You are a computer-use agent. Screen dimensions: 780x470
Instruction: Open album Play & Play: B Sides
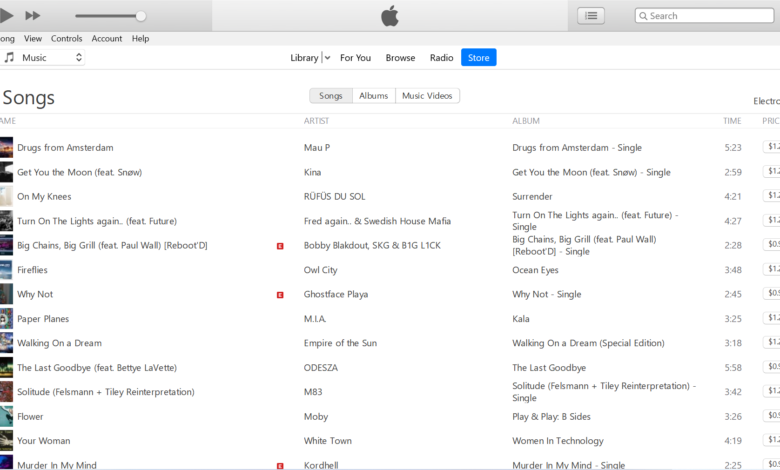[x=551, y=416]
